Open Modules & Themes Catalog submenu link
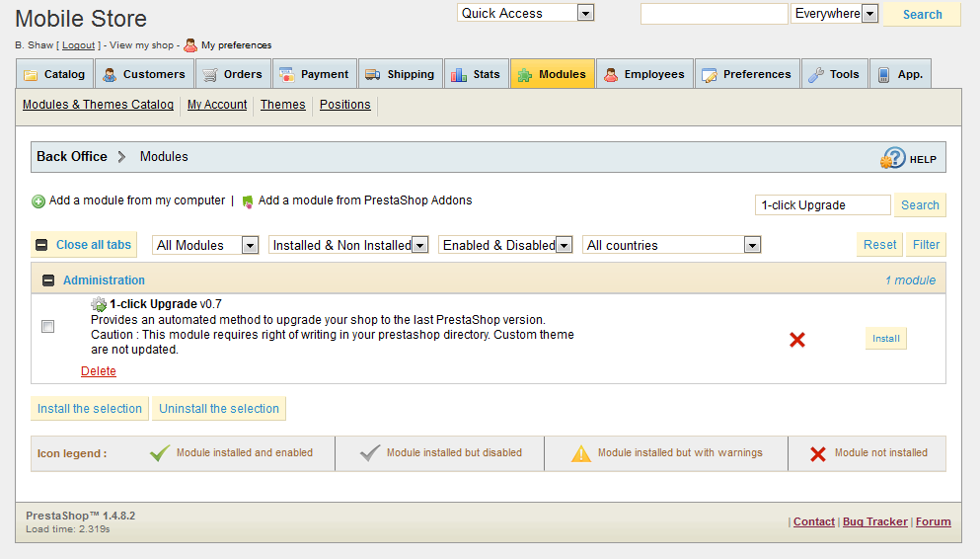The width and height of the screenshot is (980, 559). 98,105
